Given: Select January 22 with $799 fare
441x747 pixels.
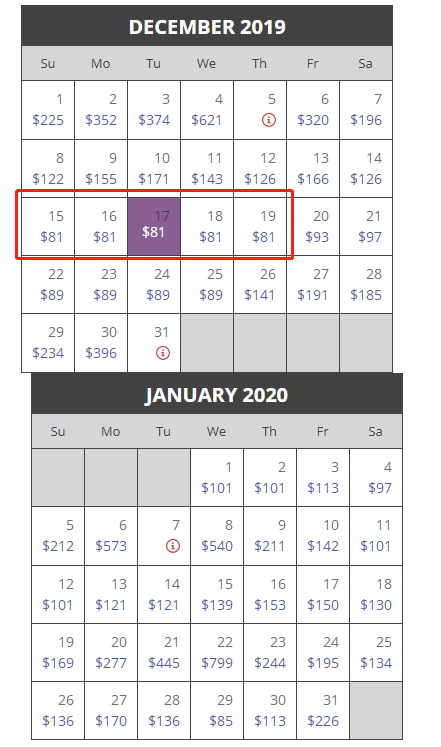Looking at the screenshot, I should pyautogui.click(x=217, y=653).
